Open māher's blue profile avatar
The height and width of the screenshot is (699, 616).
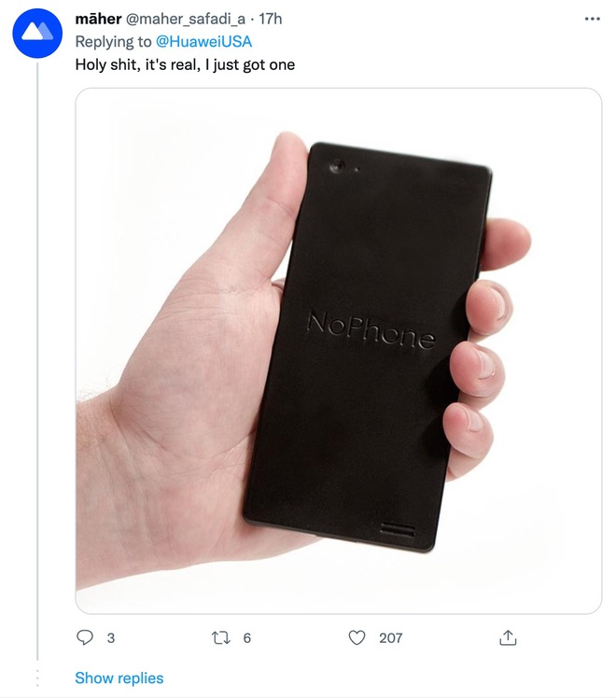tap(37, 33)
